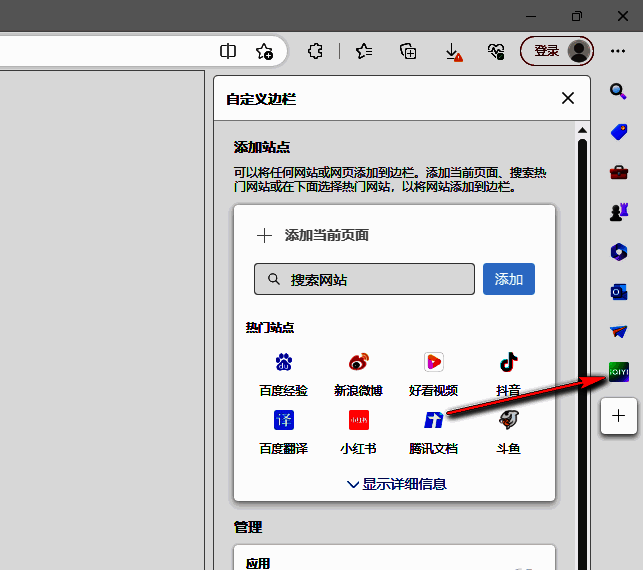Screen dimensions: 643x570
Task: Open the Outlook icon in sidebar
Action: pos(618,292)
